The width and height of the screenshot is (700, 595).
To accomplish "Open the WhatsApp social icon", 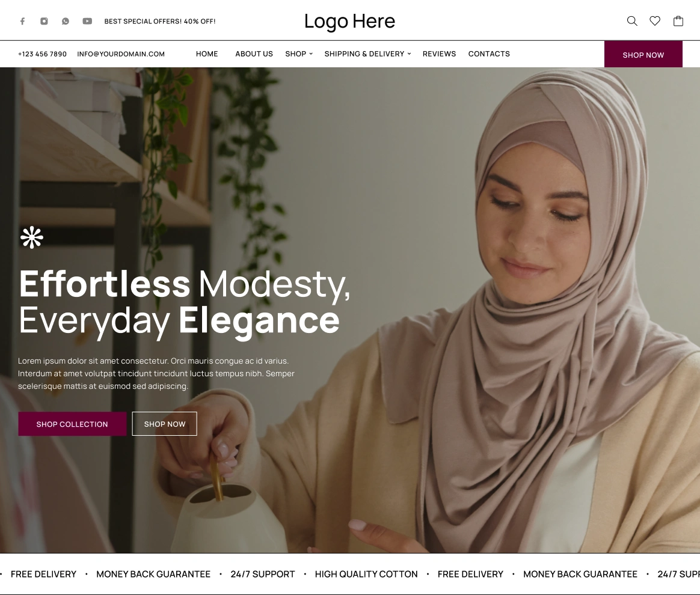I will [65, 21].
